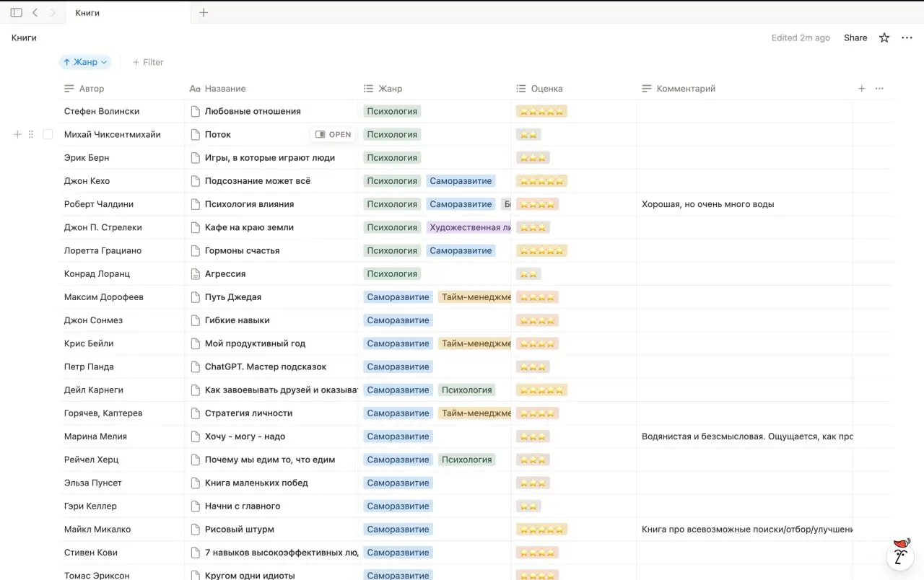Click the page icon beside Гормоны счастья
The height and width of the screenshot is (580, 924).
195,250
